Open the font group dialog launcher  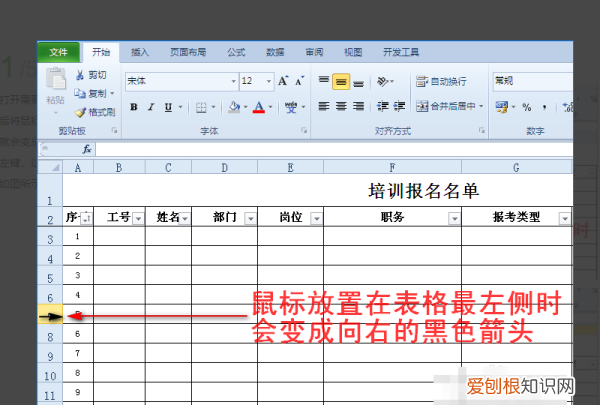click(x=304, y=131)
